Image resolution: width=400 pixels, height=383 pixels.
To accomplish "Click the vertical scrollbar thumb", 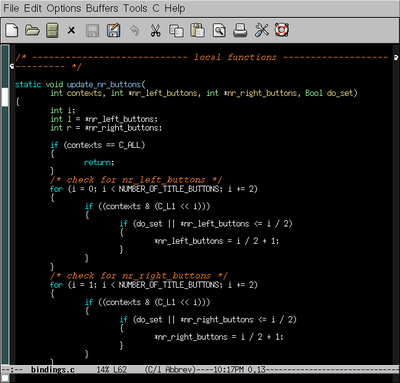I will pyautogui.click(x=5, y=97).
